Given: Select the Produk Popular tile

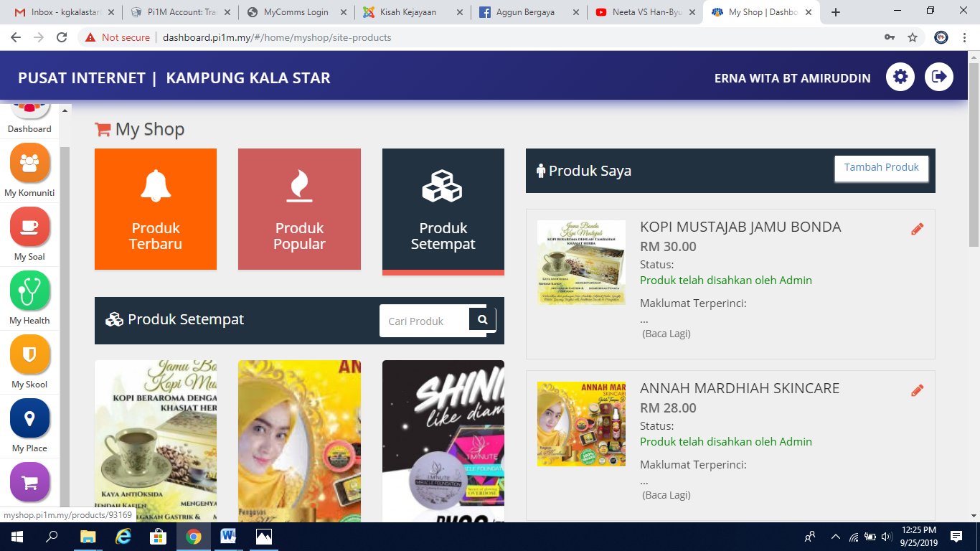Looking at the screenshot, I should click(299, 209).
